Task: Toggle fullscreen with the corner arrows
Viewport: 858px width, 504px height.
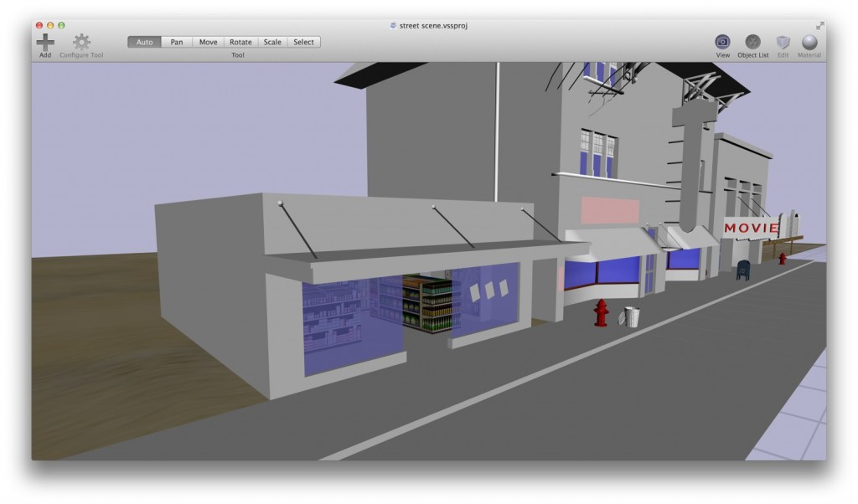Action: [x=819, y=26]
